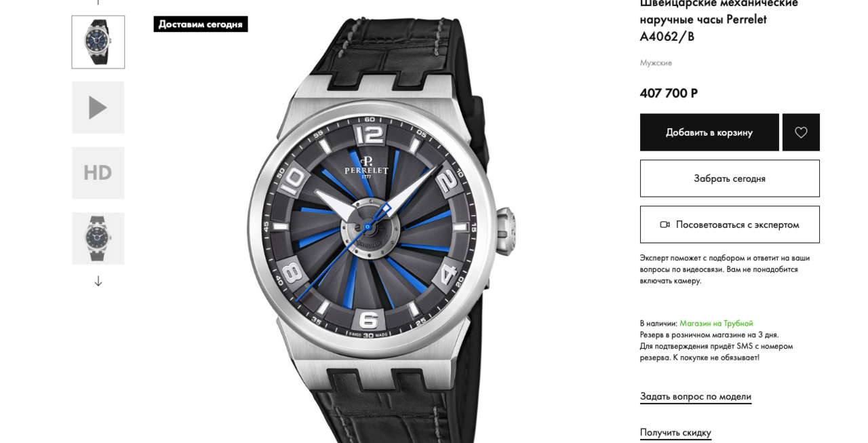The height and width of the screenshot is (443, 868).
Task: Open the Мужские category link
Action: click(x=656, y=62)
